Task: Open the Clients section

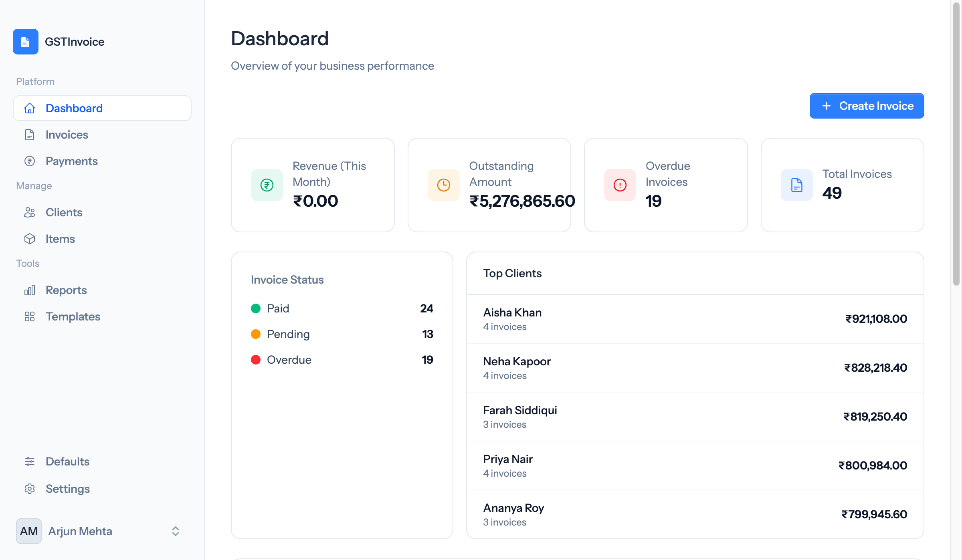Action: 102,212
